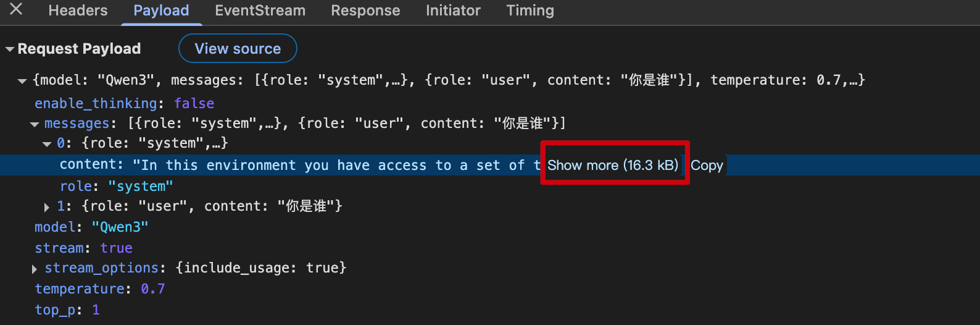Collapse the messages array
Viewport: 980px width, 325px height.
(35, 124)
